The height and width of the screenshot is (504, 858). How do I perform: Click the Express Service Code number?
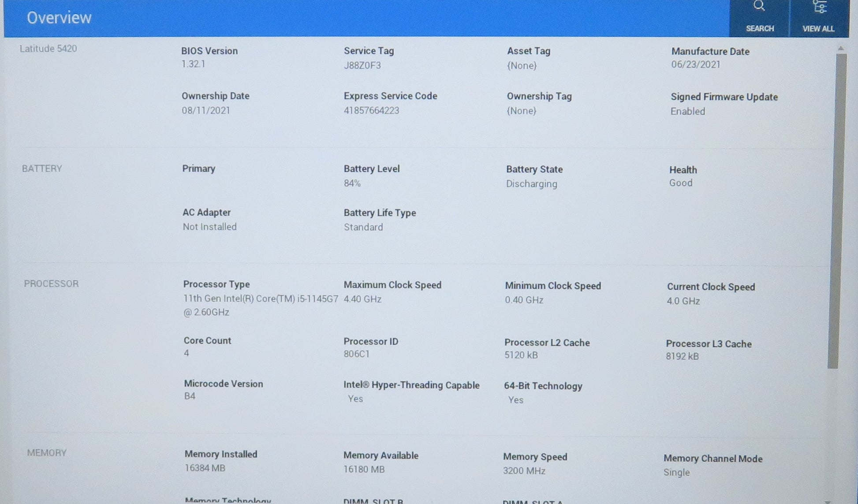[x=371, y=110]
